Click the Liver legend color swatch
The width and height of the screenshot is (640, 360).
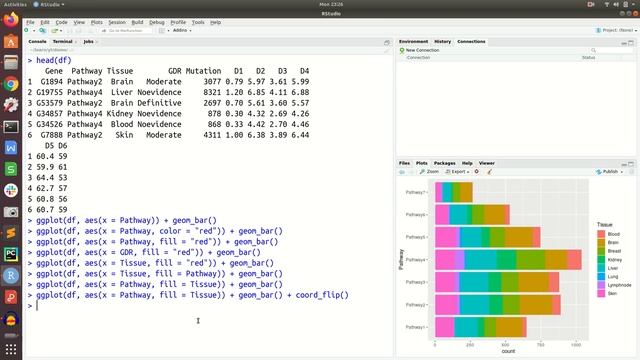coord(601,268)
